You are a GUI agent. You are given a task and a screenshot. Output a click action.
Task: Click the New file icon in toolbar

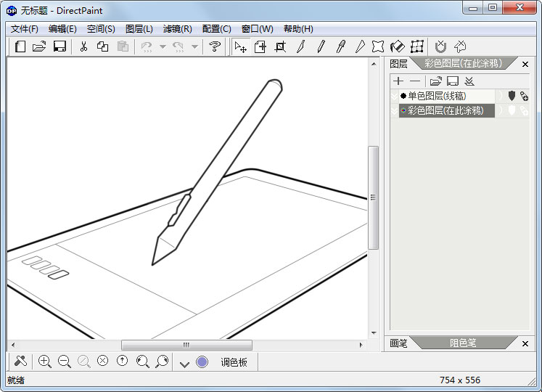coord(20,46)
